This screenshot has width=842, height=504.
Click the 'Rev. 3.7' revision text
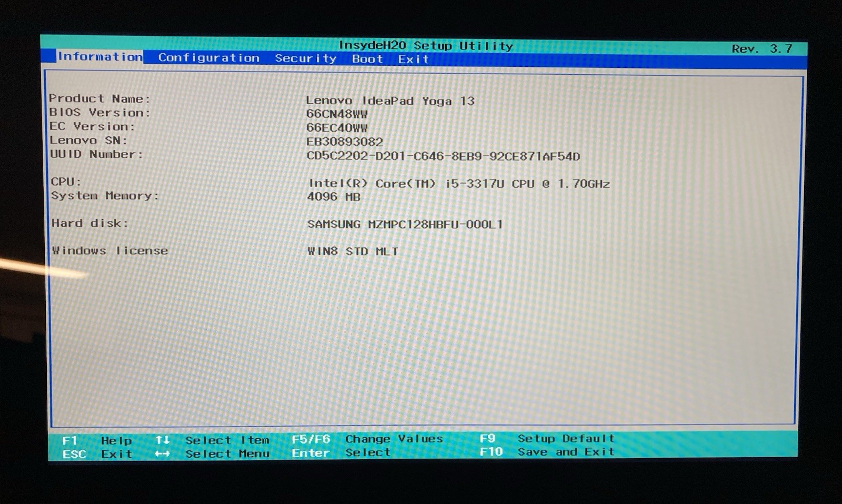pos(762,48)
